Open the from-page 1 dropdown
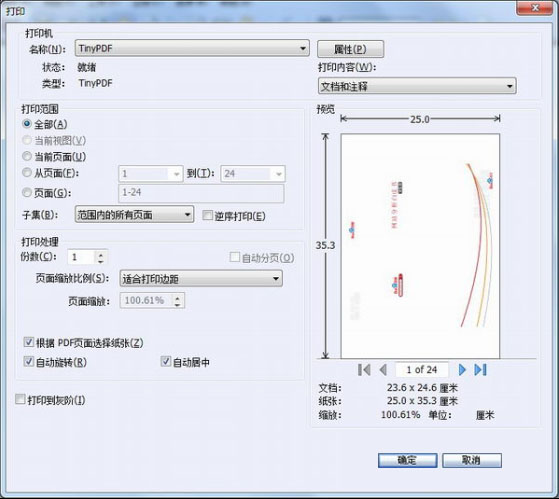Image resolution: width=559 pixels, height=499 pixels. pos(150,174)
